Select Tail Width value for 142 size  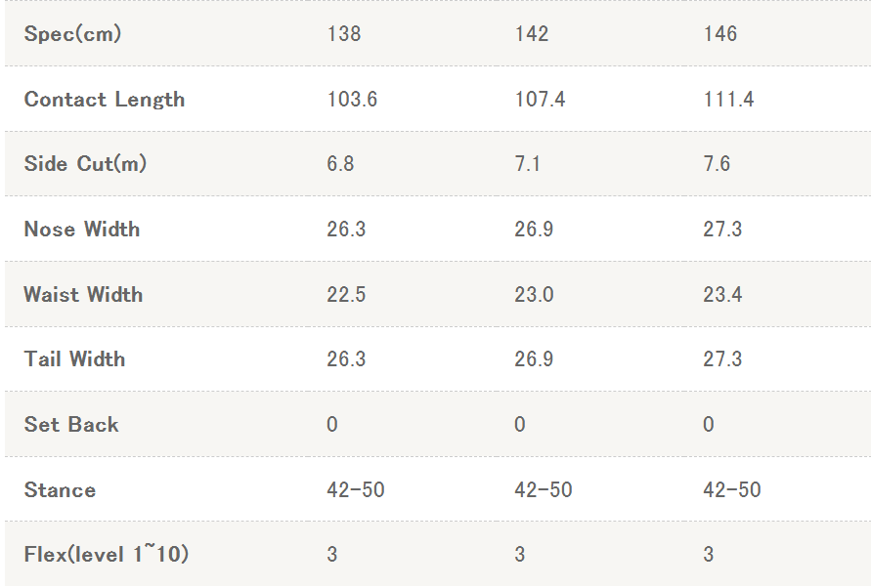point(534,359)
